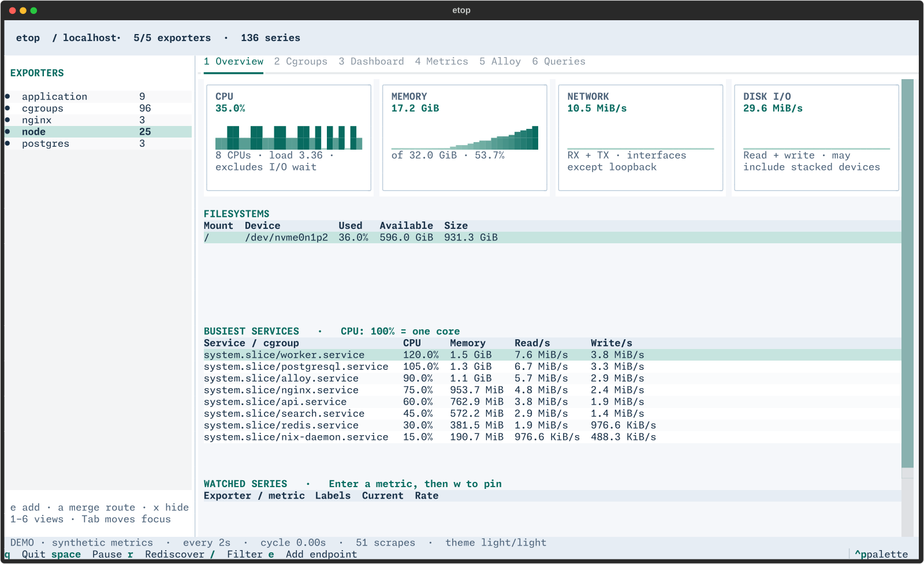This screenshot has width=924, height=564.
Task: Click the vertical scrollbar thumb
Action: [907, 273]
